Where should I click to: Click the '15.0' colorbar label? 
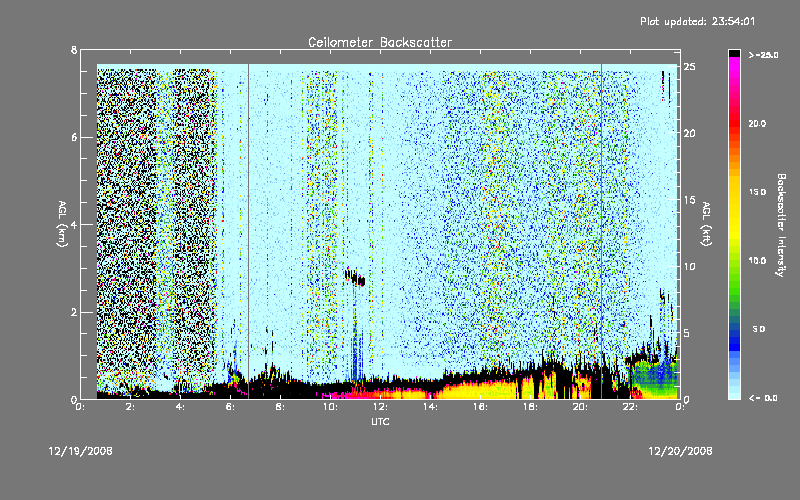[x=757, y=192]
